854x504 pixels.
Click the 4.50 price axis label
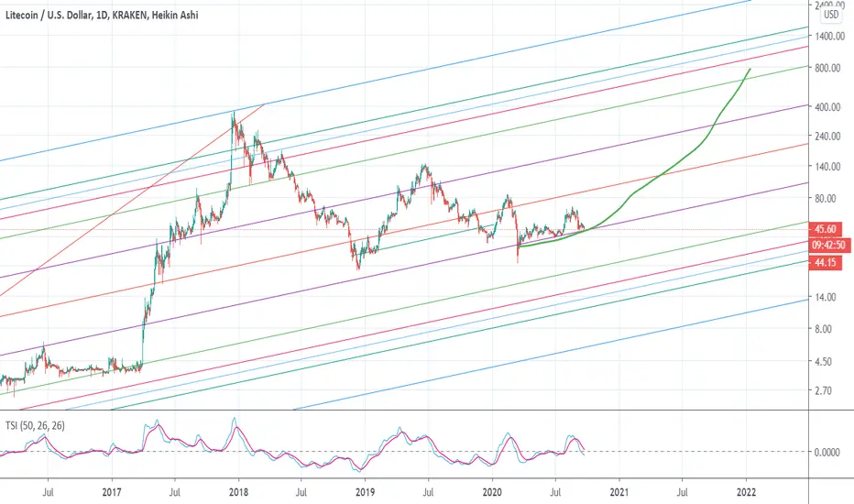(x=826, y=361)
